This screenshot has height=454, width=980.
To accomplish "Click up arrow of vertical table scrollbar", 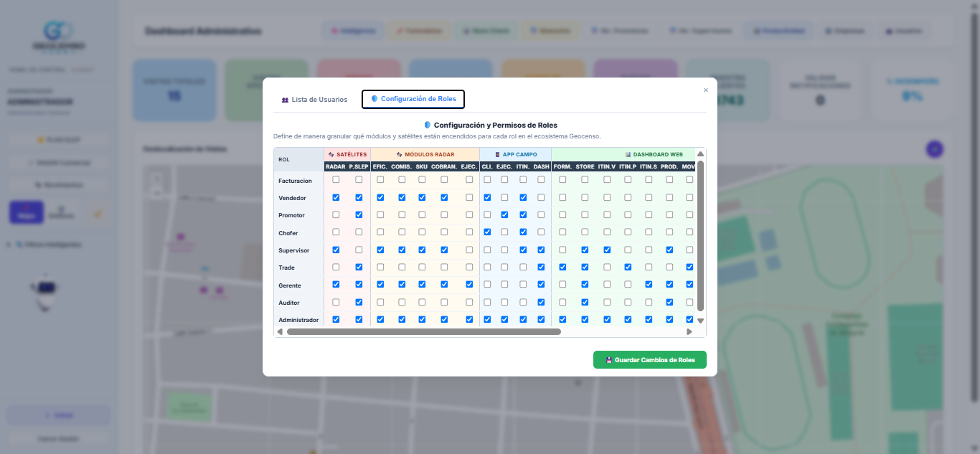I will click(701, 154).
